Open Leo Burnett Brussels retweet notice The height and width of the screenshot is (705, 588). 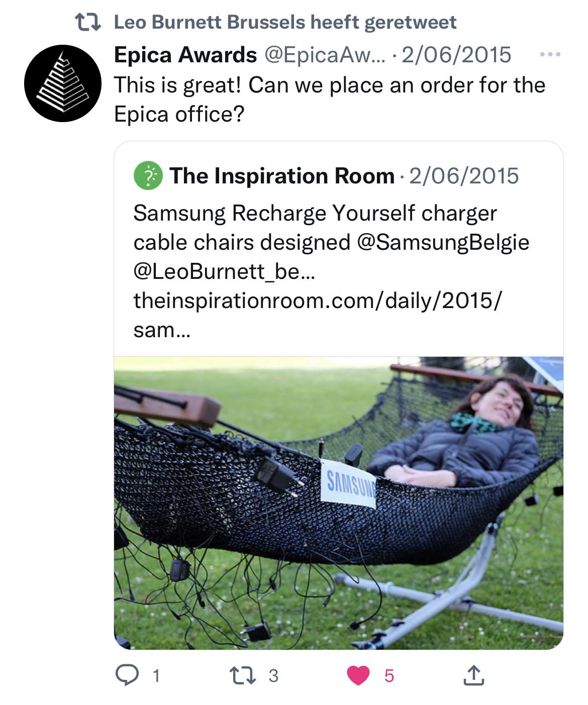(x=285, y=22)
